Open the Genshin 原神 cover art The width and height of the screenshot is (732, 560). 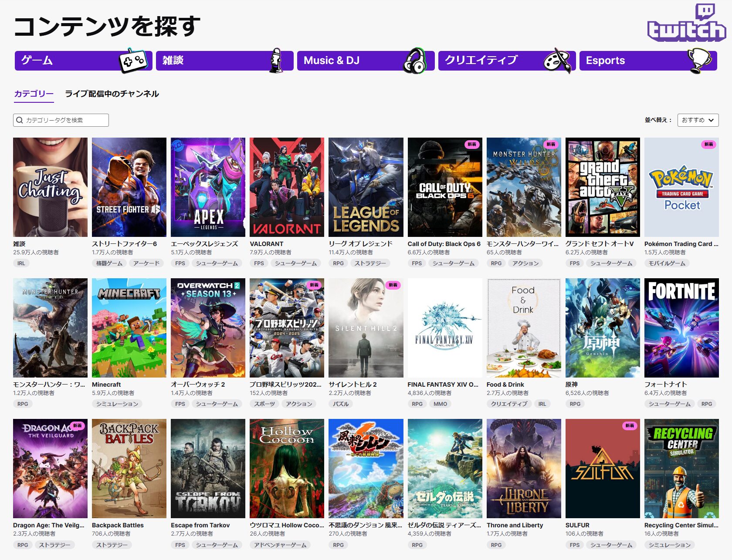(603, 328)
